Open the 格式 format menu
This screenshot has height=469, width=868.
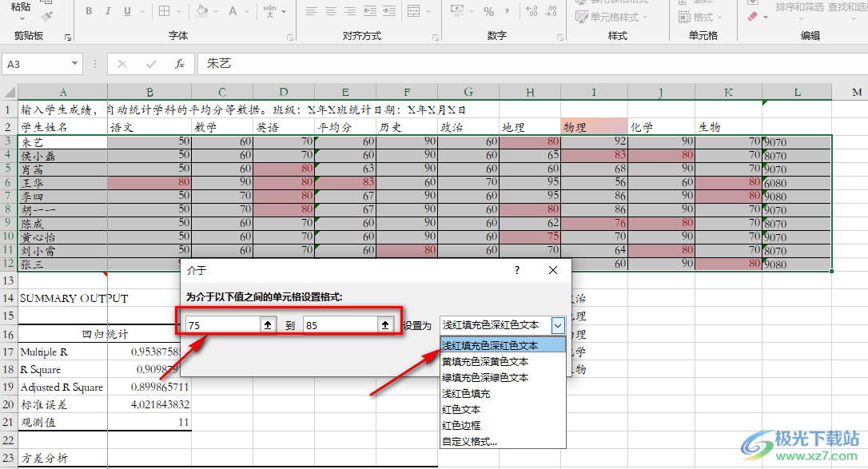tap(700, 17)
